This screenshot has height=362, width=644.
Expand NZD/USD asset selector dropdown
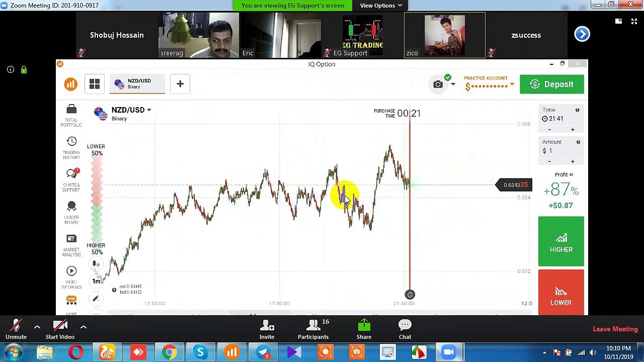coord(149,110)
